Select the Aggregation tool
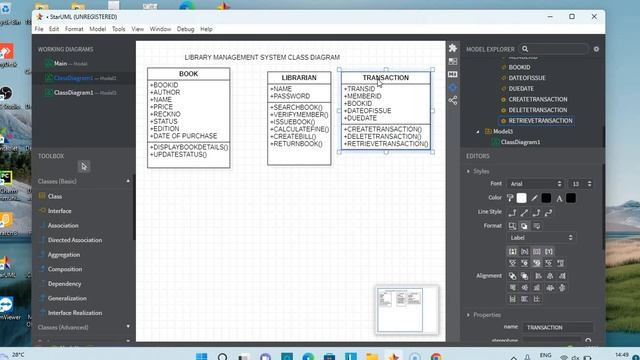 click(x=64, y=255)
